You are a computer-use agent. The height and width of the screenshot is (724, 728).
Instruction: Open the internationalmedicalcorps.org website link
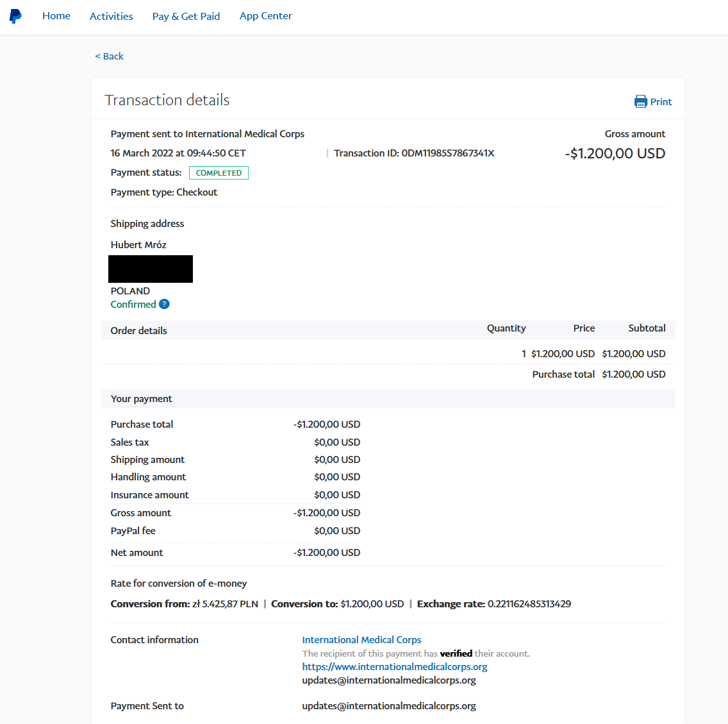[395, 666]
